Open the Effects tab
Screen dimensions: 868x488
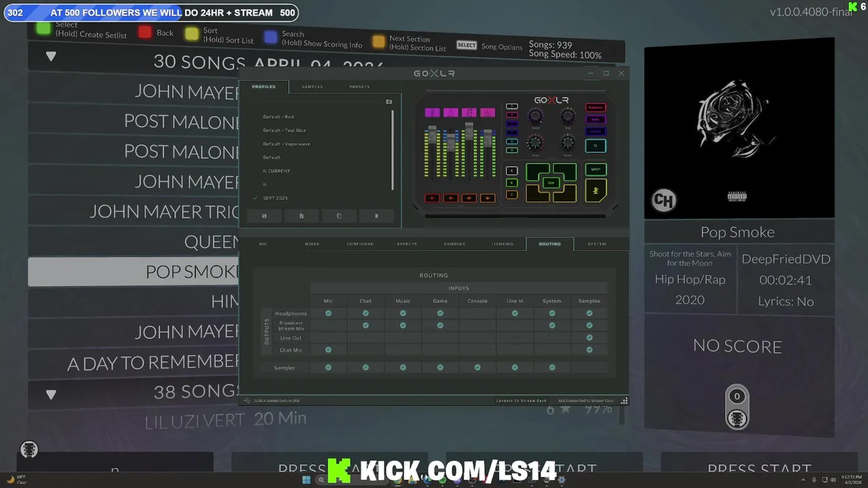pyautogui.click(x=407, y=244)
